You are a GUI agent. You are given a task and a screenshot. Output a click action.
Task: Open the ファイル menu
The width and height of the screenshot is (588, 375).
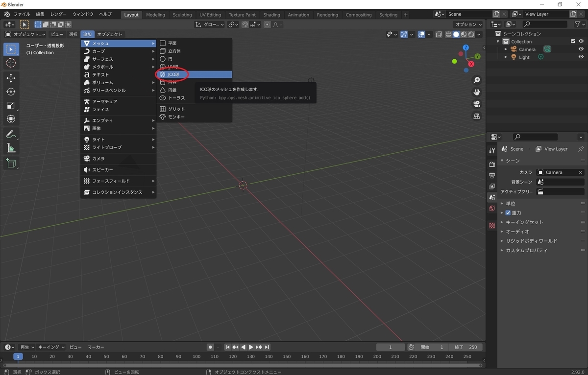pyautogui.click(x=22, y=14)
